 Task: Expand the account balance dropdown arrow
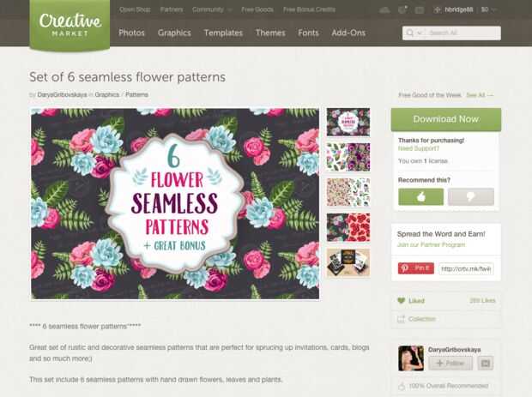click(x=493, y=9)
